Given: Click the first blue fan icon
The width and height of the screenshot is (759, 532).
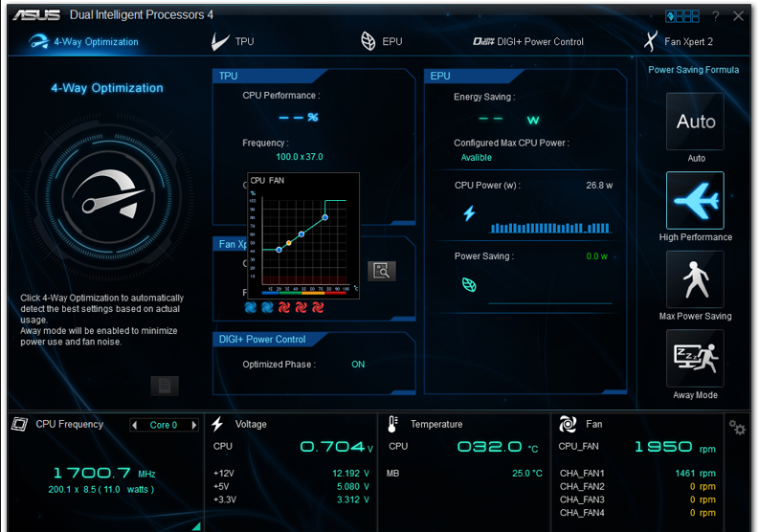Looking at the screenshot, I should pyautogui.click(x=250, y=307).
